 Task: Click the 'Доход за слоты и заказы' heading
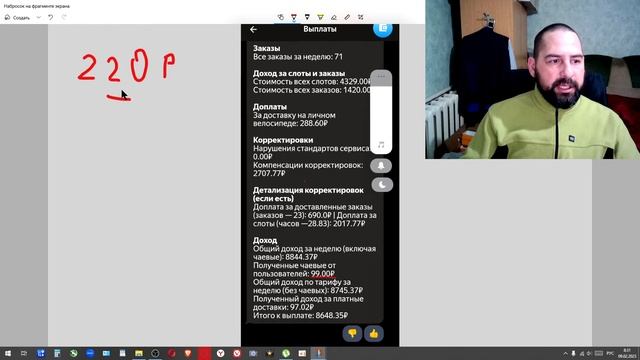click(299, 73)
